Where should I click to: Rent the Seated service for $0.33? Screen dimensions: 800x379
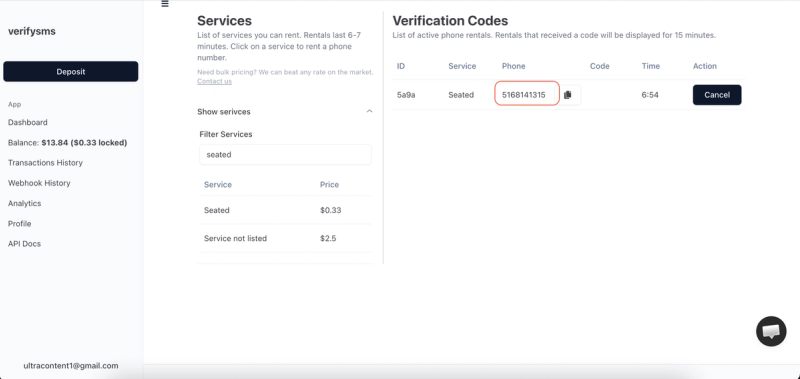coord(285,210)
